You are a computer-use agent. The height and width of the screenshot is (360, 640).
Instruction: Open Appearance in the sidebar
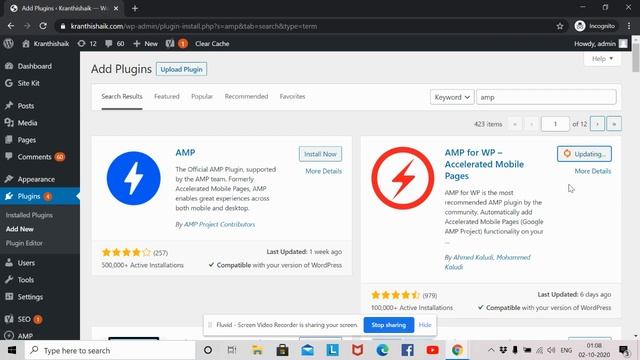pyautogui.click(x=36, y=179)
